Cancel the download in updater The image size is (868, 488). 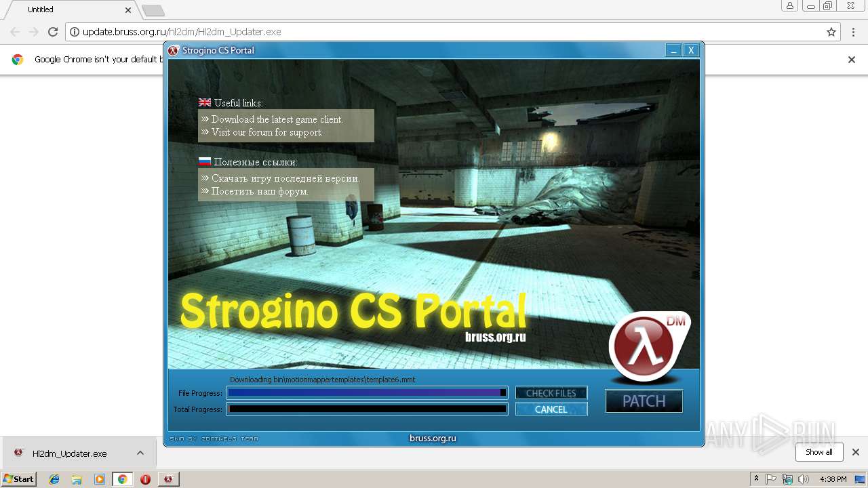[x=551, y=409]
